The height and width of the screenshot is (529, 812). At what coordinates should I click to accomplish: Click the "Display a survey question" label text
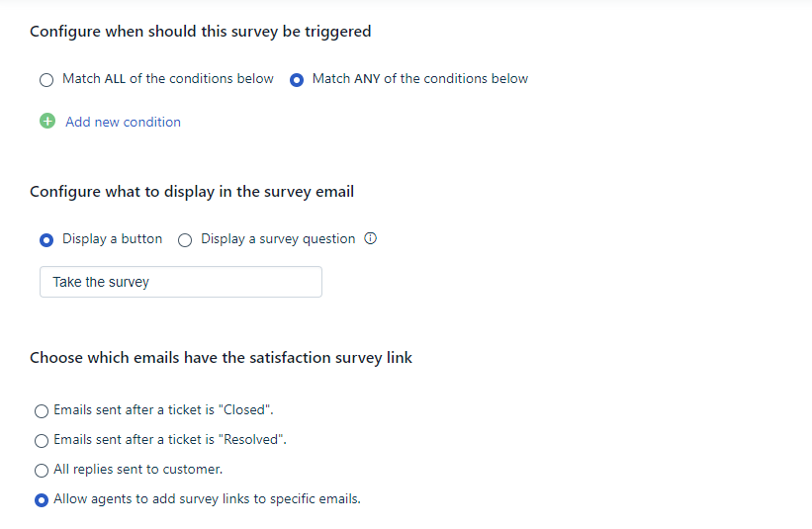coord(278,239)
